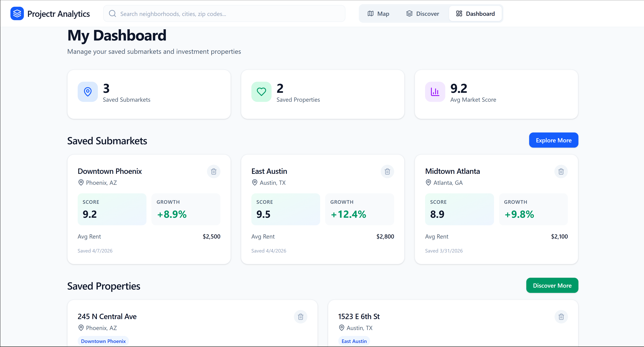Viewport: 644px width, 347px height.
Task: Focus the neighborhoods search field
Action: (x=230, y=14)
